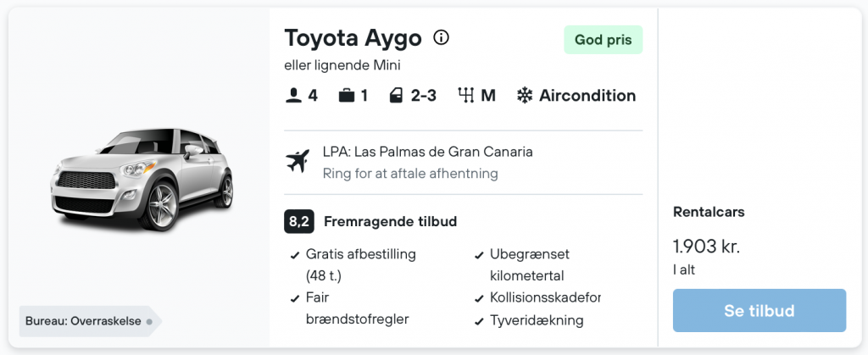Click the manual transmission gear icon
This screenshot has height=355, width=868.
(x=466, y=97)
